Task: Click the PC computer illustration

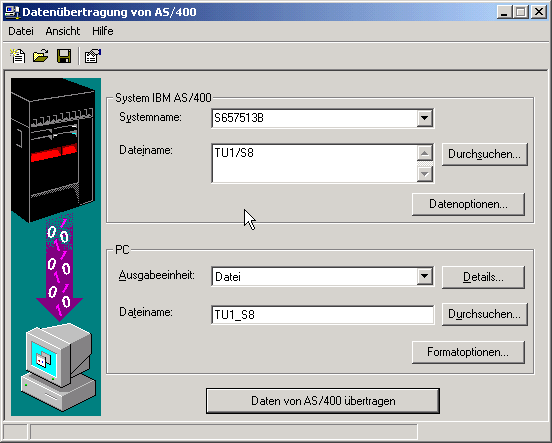Action: point(58,366)
